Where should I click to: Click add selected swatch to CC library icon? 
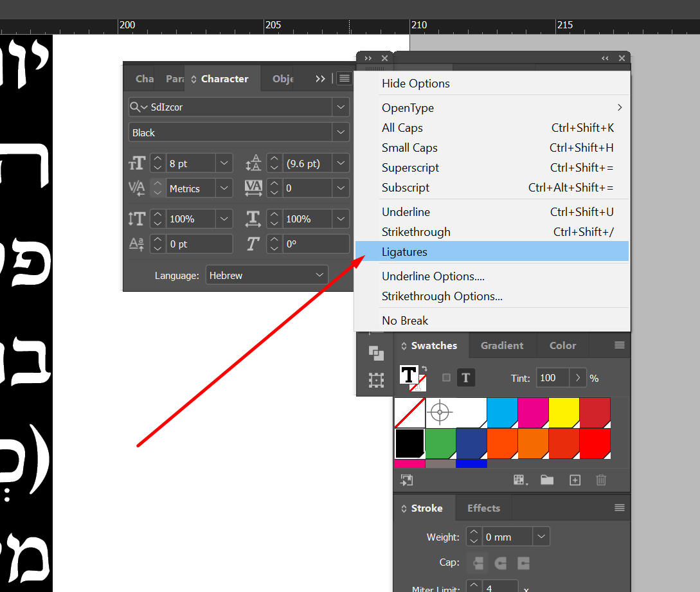(x=407, y=480)
